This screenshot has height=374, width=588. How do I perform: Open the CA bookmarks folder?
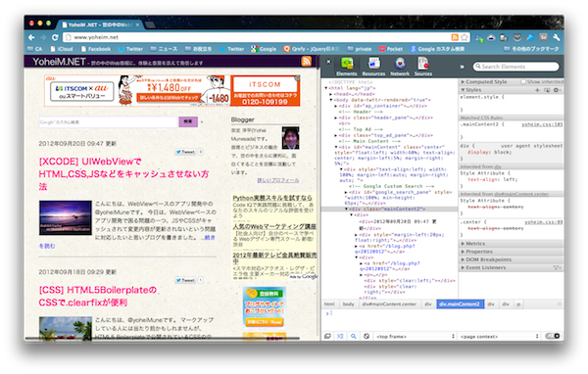[35, 49]
